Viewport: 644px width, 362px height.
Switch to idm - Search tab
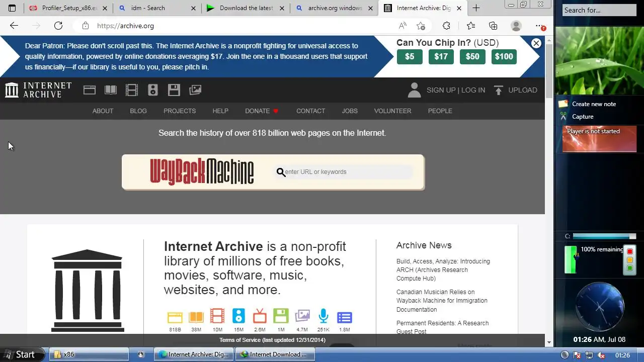157,8
